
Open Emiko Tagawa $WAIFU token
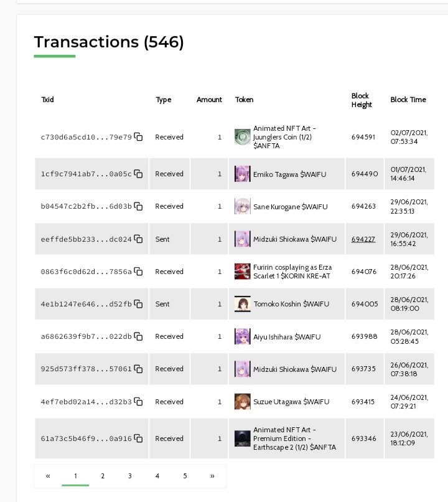(290, 174)
